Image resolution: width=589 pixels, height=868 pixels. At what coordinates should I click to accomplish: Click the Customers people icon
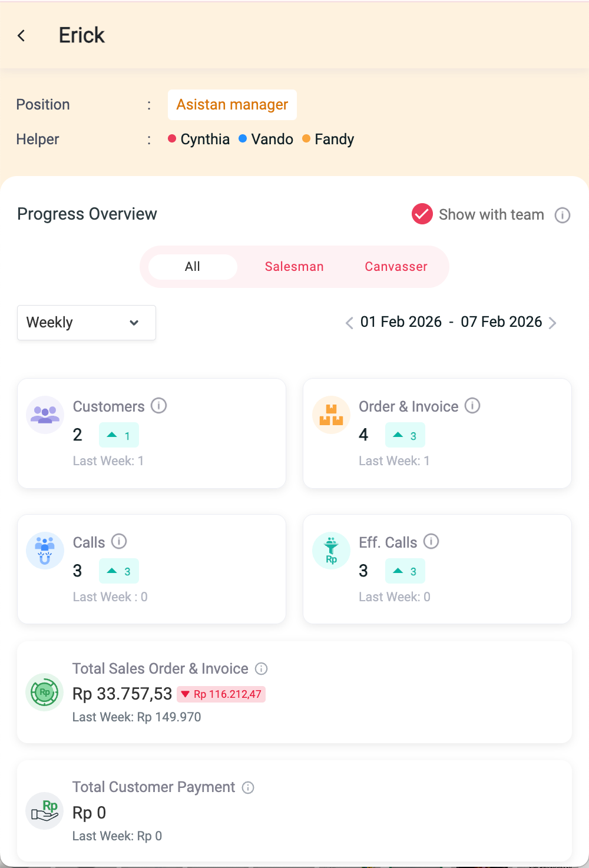pos(45,415)
